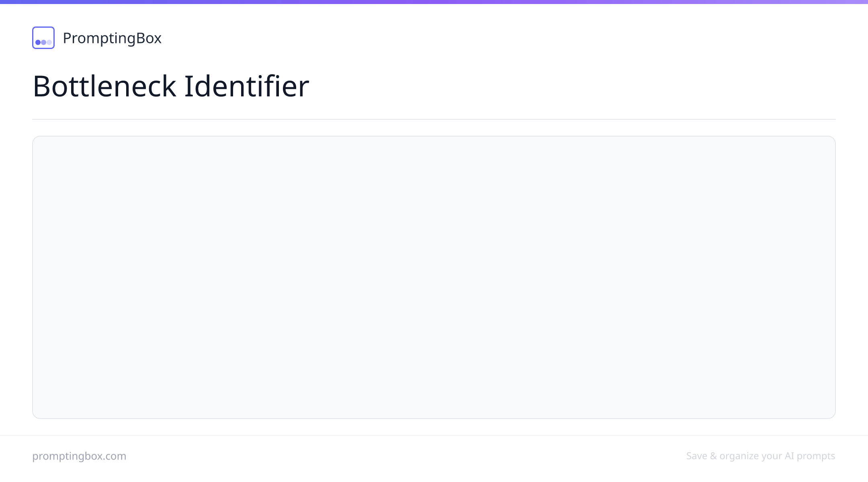The width and height of the screenshot is (868, 482).
Task: Select the Bottleneck Identifier page title
Action: [171, 86]
